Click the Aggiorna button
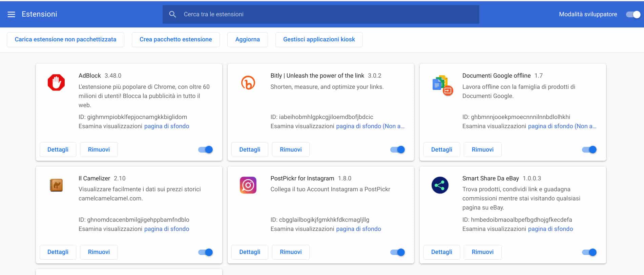644x275 pixels. click(248, 39)
